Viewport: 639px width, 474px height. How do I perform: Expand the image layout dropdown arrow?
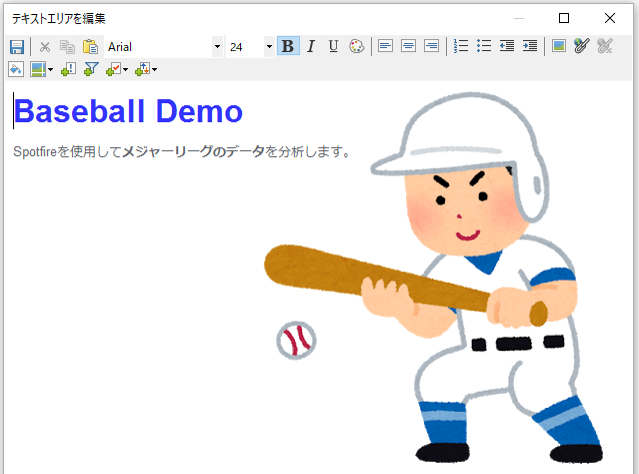pos(51,70)
